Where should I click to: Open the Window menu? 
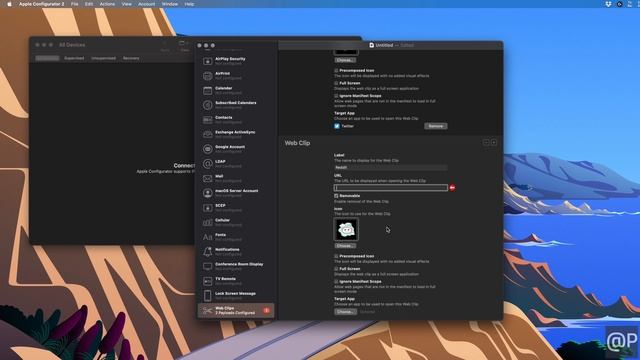pos(170,4)
